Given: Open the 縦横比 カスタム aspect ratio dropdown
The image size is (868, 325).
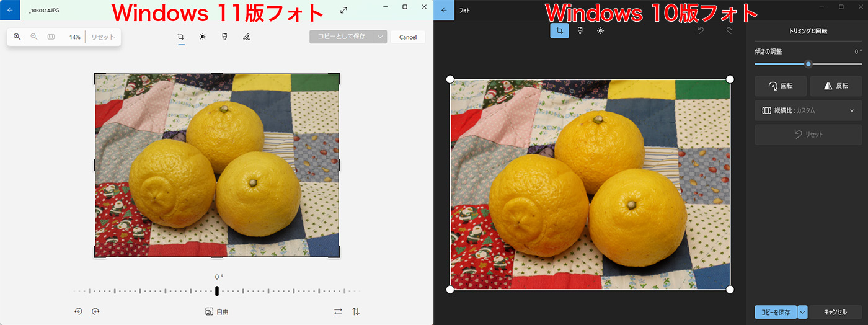Looking at the screenshot, I should click(x=808, y=110).
